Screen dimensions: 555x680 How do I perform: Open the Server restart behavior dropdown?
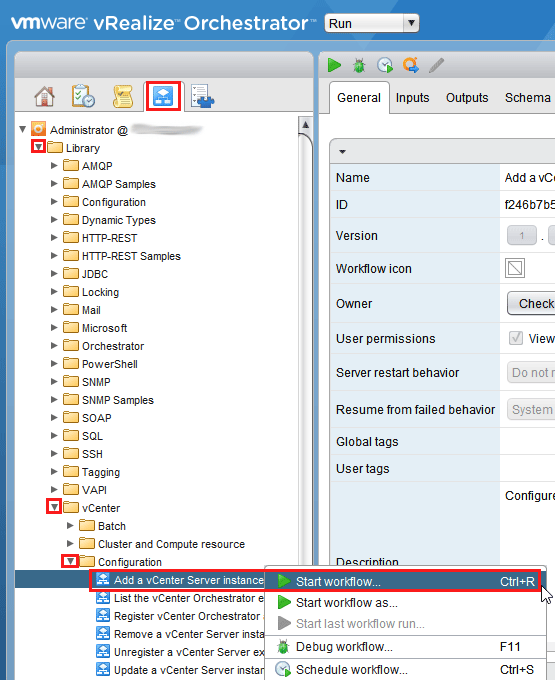tap(531, 373)
